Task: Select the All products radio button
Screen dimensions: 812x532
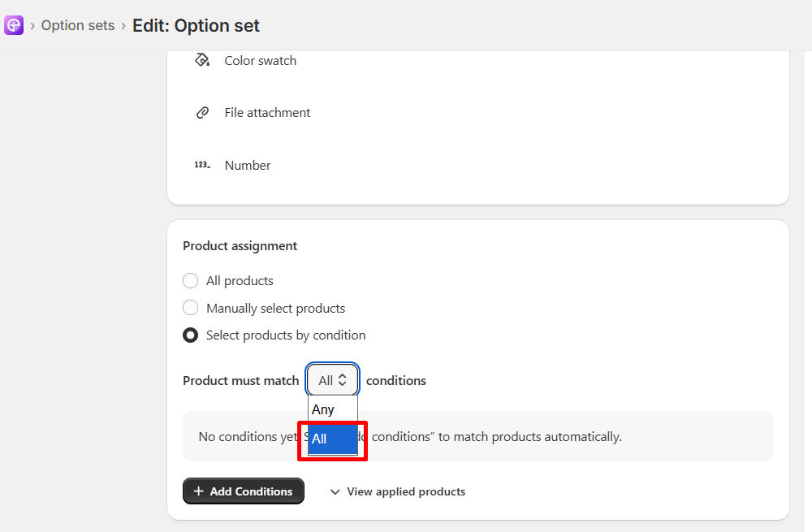Action: [191, 281]
